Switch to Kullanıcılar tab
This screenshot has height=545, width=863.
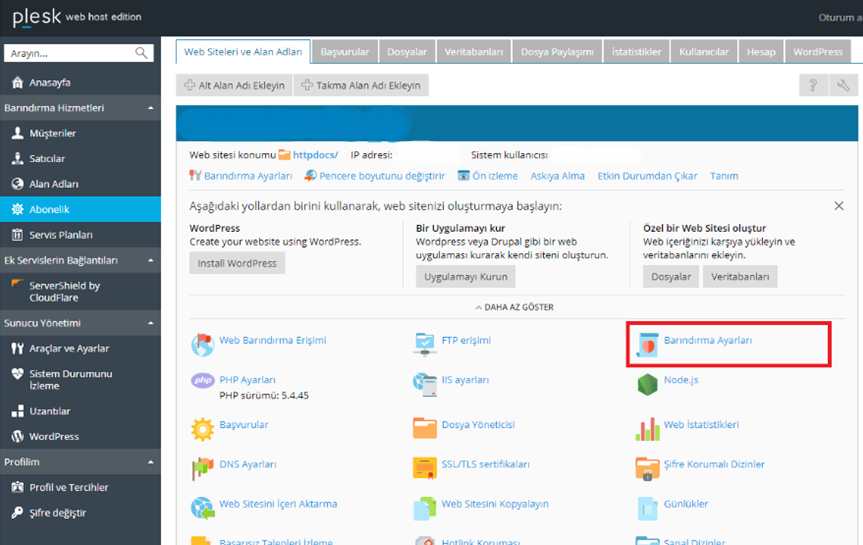click(704, 52)
